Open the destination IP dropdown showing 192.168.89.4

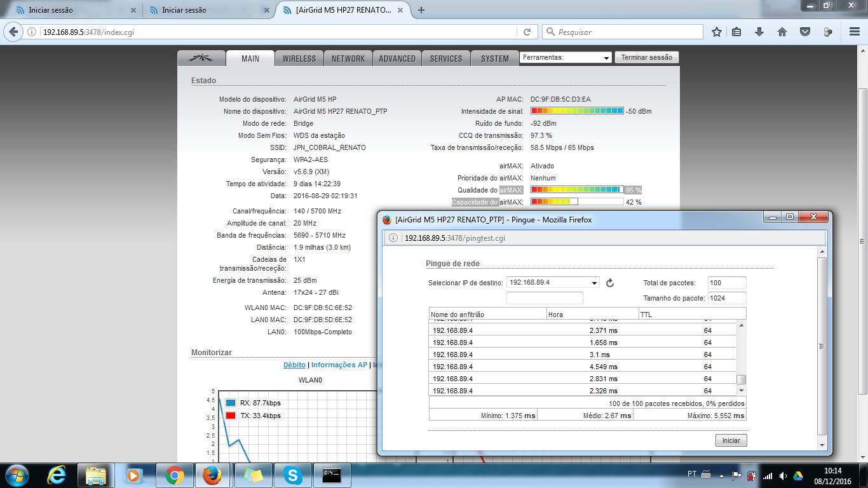coord(553,283)
